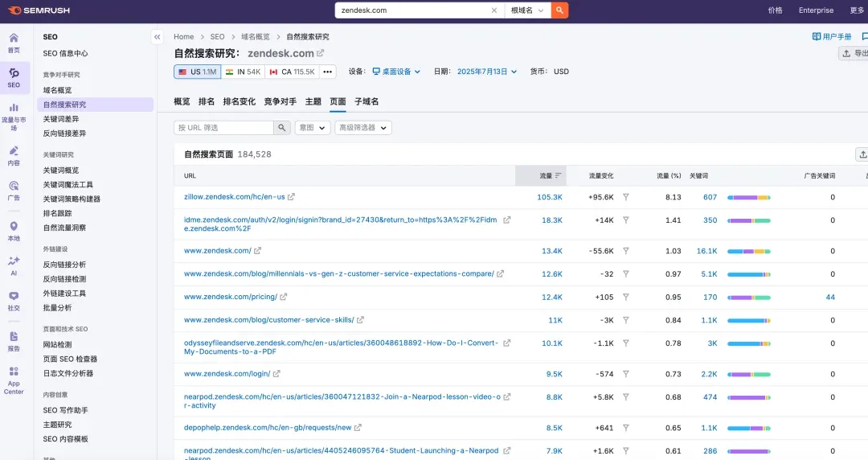Screen dimensions: 868x460
Task: Select the US 1.1M database toggle
Action: 197,72
